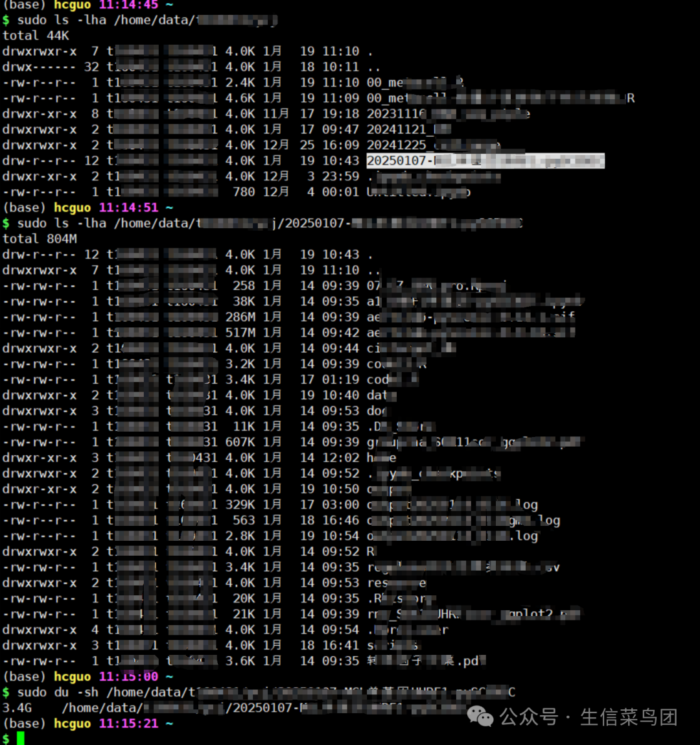The height and width of the screenshot is (745, 700).
Task: Select the '21K' file size
Action: pyautogui.click(x=244, y=614)
